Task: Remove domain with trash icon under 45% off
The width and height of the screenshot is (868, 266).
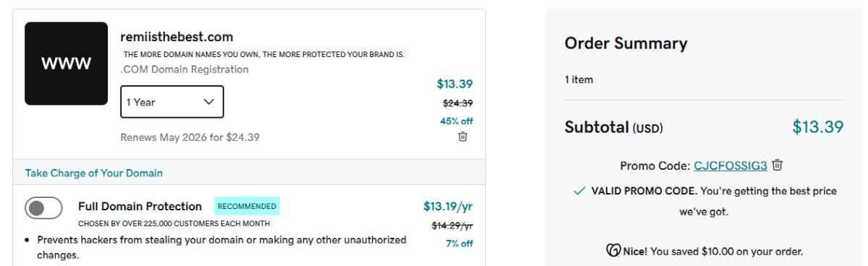Action: click(x=463, y=137)
